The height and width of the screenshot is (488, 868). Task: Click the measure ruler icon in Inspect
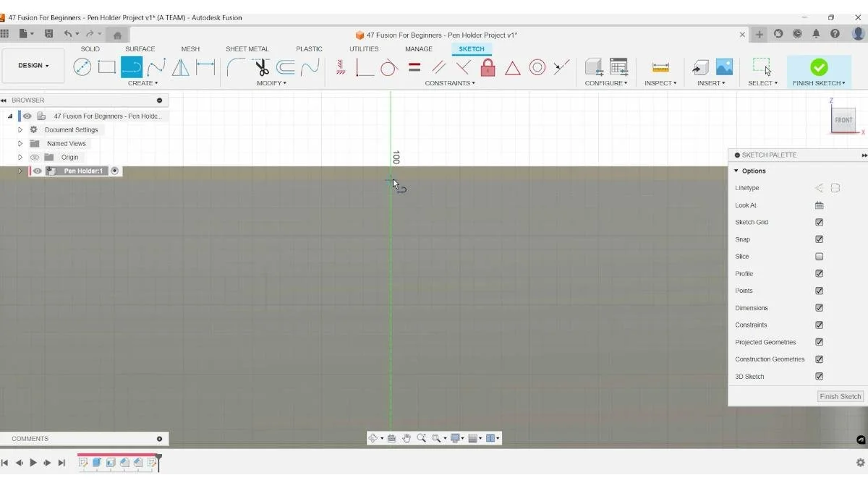660,67
